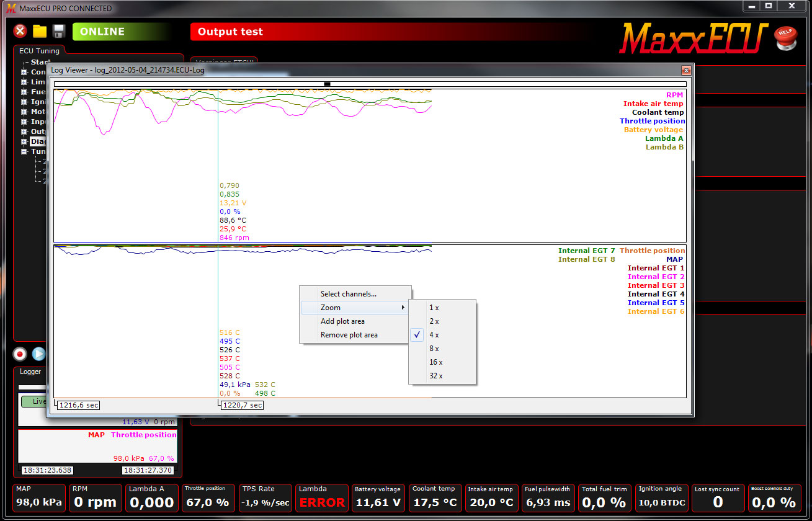Screen dimensions: 812x521
Task: Set zoom to 1 x
Action: click(442, 308)
